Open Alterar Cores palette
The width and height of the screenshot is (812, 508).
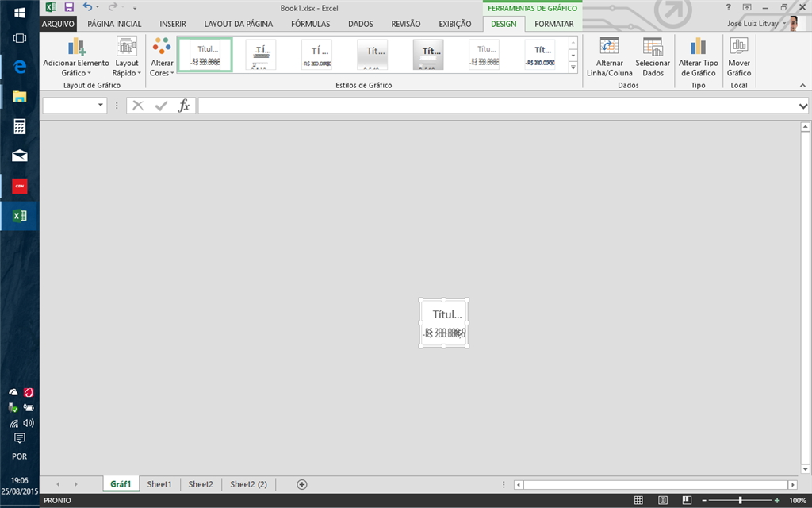click(162, 56)
